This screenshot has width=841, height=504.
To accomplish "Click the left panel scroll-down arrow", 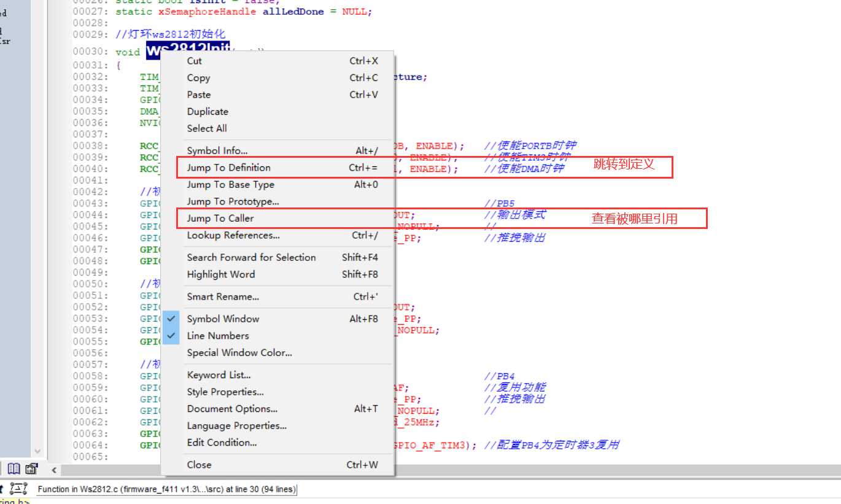I will pos(36,451).
